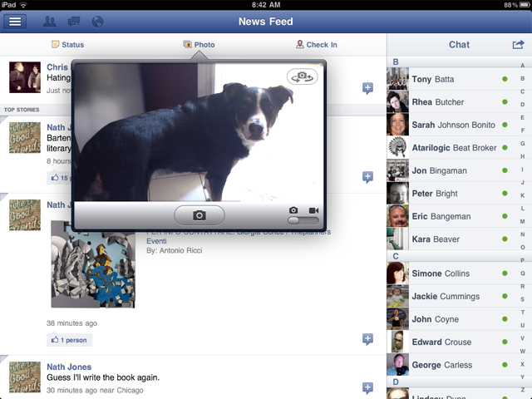Open messages icon in header

click(x=74, y=22)
